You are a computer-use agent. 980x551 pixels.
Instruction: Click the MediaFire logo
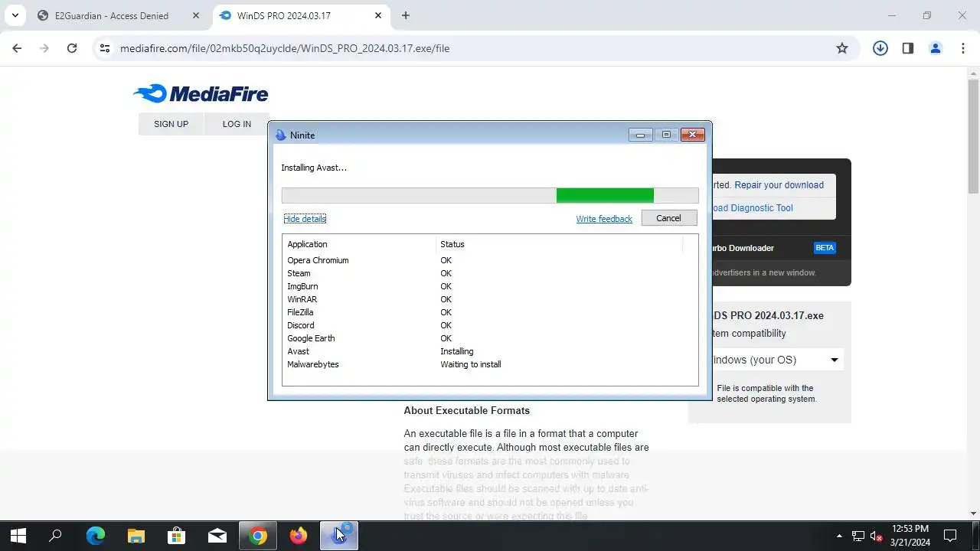(201, 93)
